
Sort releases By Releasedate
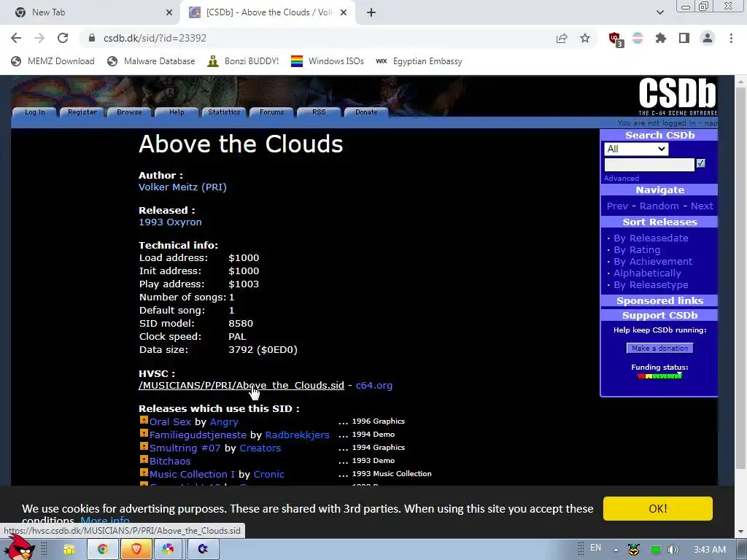pyautogui.click(x=651, y=238)
